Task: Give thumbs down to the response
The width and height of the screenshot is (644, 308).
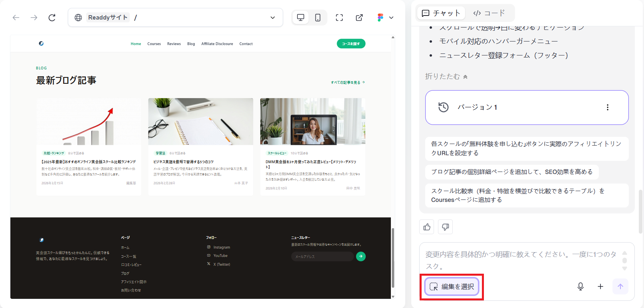Action: pyautogui.click(x=445, y=227)
